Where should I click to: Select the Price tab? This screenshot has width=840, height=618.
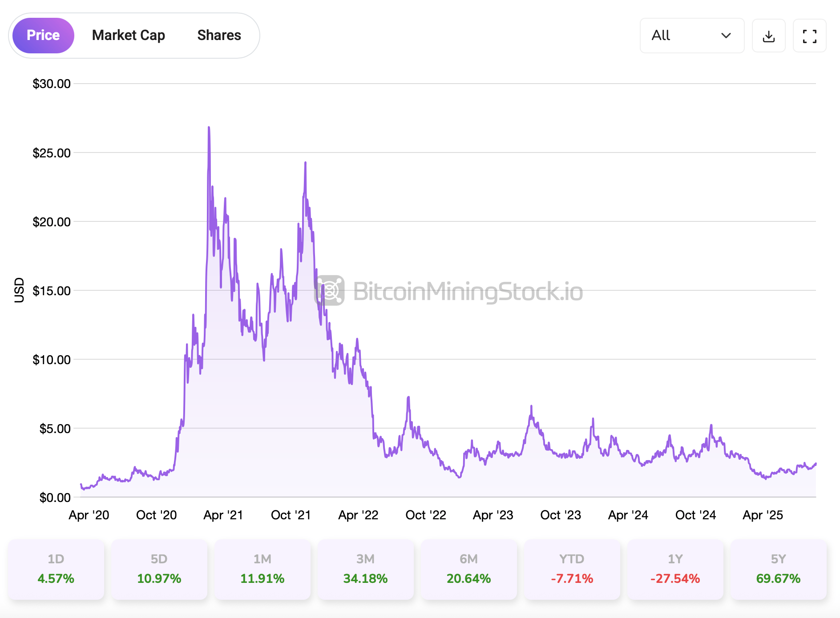click(x=43, y=35)
